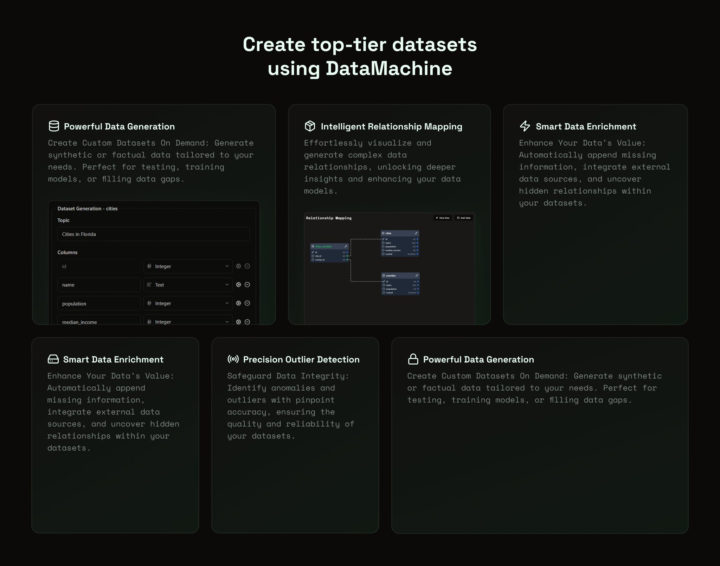Click the lightning bolt icon in top-right card
This screenshot has height=566, width=720.
pos(525,127)
